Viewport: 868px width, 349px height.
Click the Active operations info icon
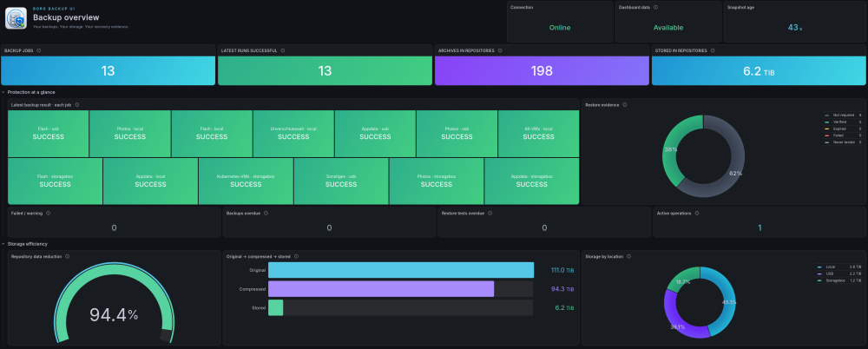[x=696, y=213]
